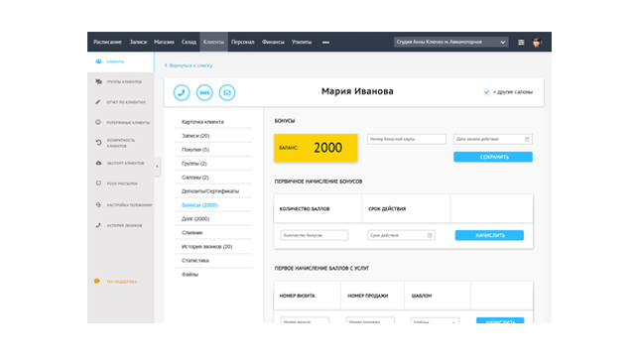635x364 pixels.
Task: Send SMS via the SMS circle icon
Action: [204, 92]
